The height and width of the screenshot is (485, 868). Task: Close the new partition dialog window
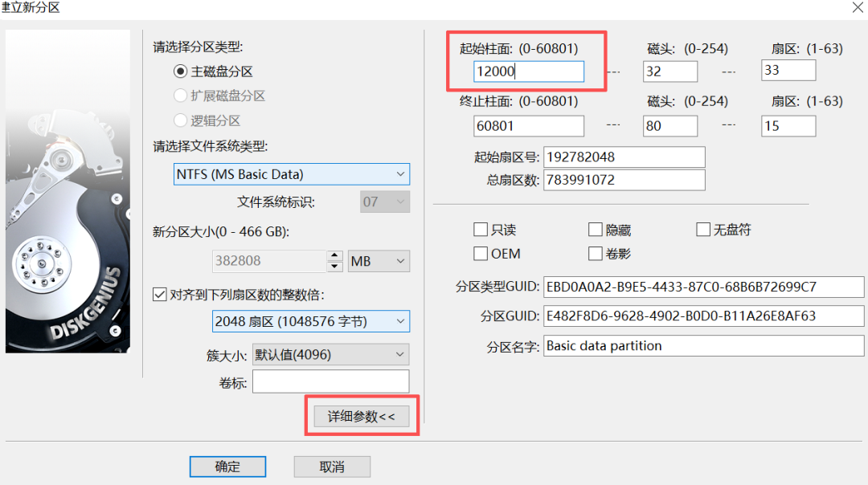857,7
